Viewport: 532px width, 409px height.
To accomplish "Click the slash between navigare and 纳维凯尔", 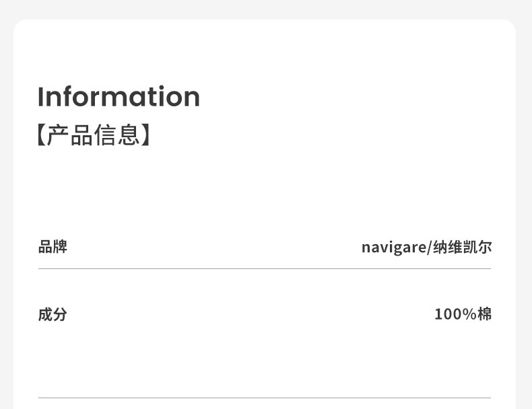I will (x=428, y=248).
